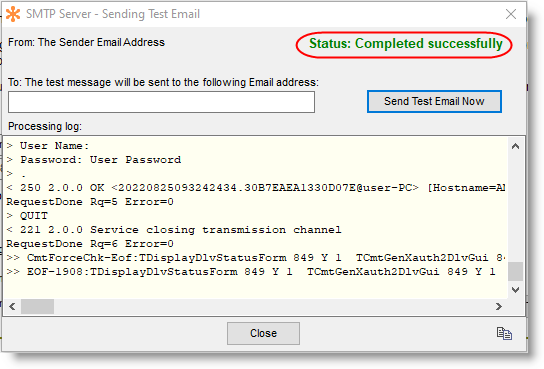
Task: Focus the recipient email address field
Action: coord(161,102)
